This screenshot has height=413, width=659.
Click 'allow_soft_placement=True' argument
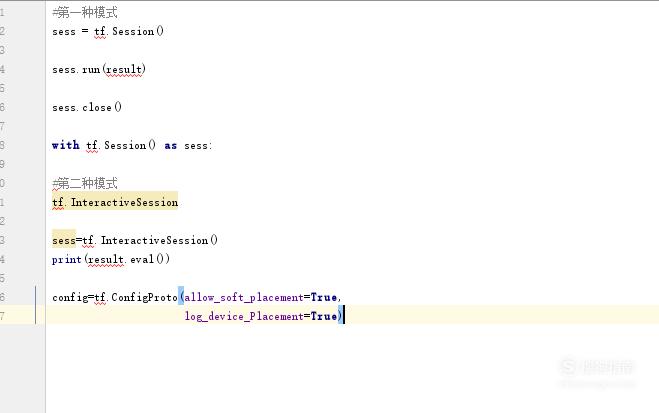(x=261, y=297)
